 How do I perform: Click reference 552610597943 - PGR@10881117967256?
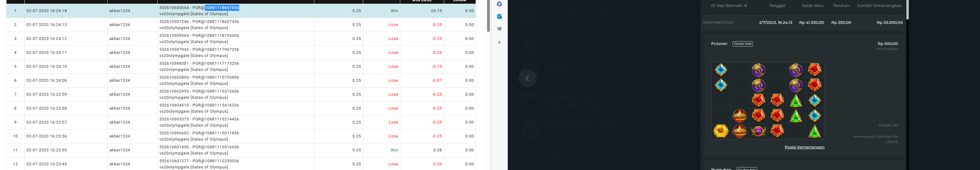coord(199,50)
